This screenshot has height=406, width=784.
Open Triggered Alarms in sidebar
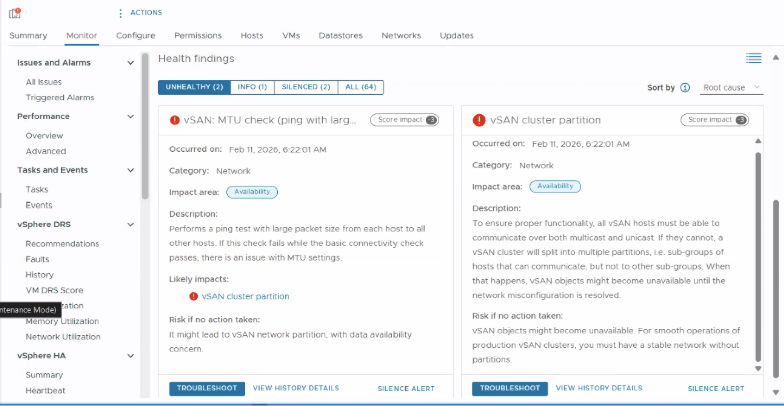coord(60,98)
